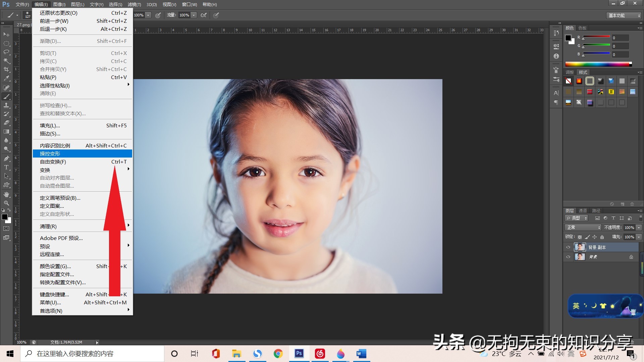Open Google Chrome from the taskbar
The image size is (644, 362).
pyautogui.click(x=278, y=354)
